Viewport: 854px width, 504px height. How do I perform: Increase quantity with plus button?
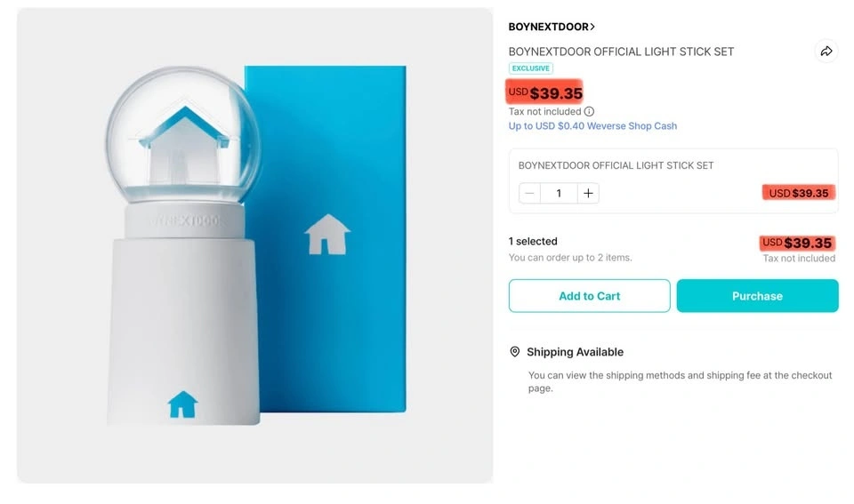pos(588,193)
